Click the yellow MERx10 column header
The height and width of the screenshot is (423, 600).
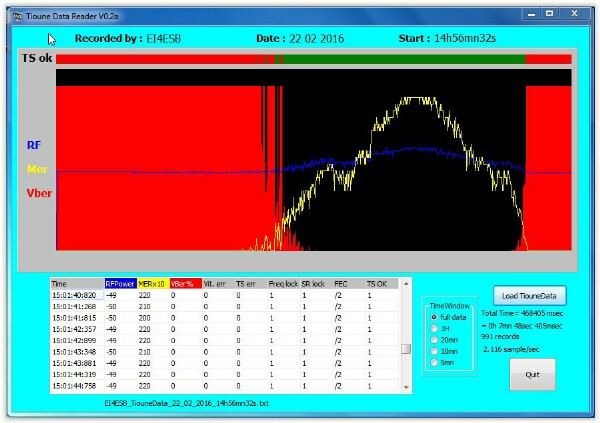coord(152,284)
